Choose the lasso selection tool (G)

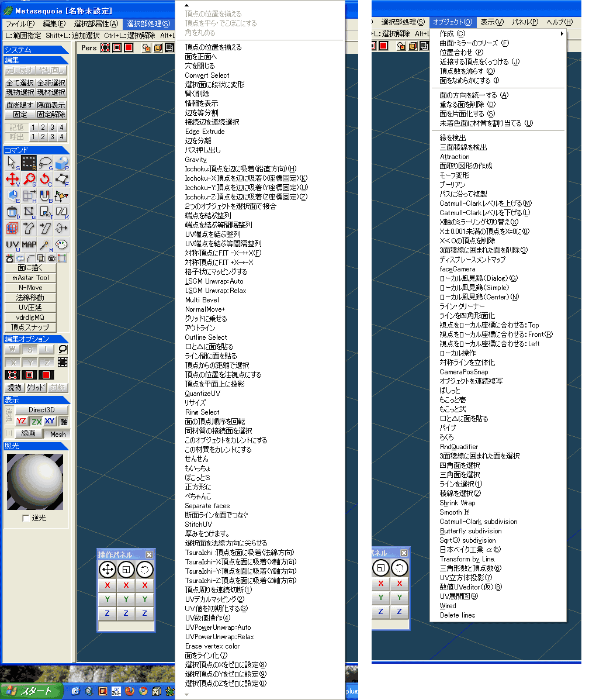[x=46, y=163]
